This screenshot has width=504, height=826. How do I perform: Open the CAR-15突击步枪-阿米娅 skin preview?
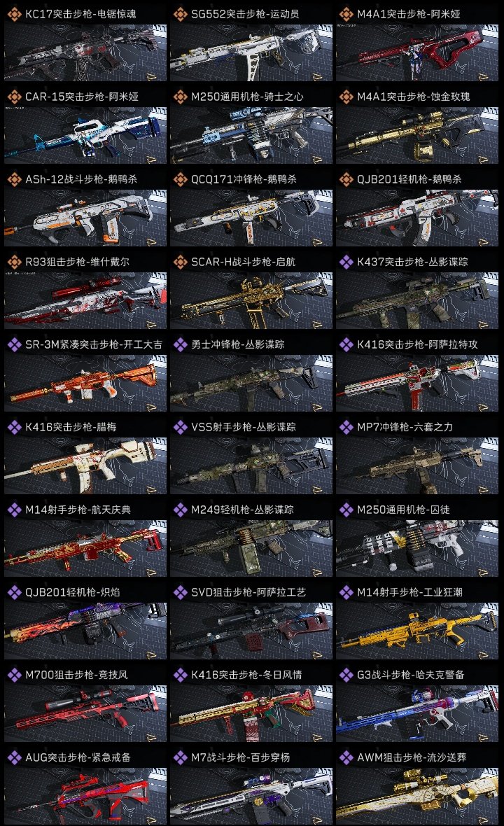[85, 135]
